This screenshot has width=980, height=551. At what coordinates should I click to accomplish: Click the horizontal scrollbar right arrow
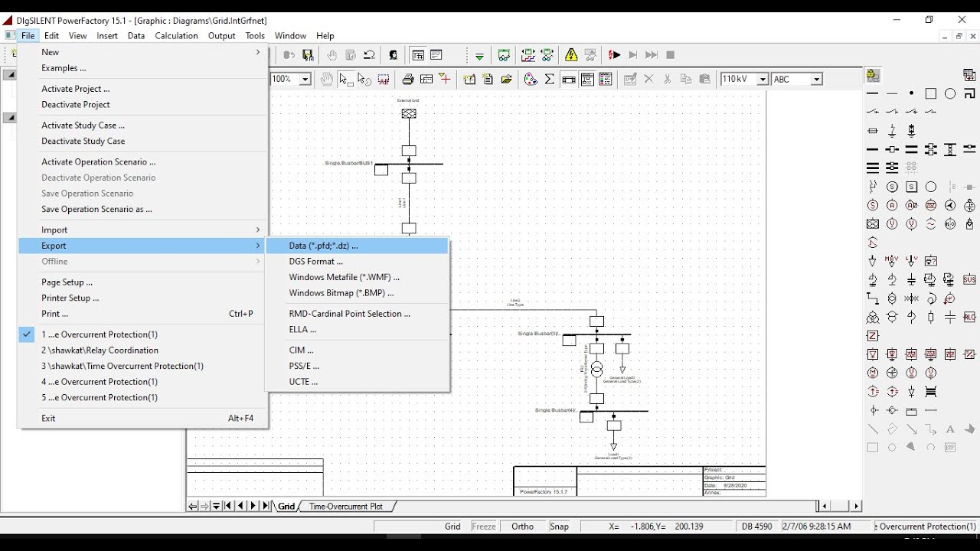pyautogui.click(x=857, y=506)
